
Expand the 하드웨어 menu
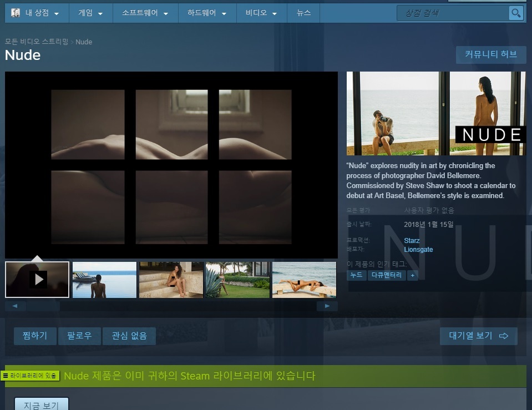[207, 13]
